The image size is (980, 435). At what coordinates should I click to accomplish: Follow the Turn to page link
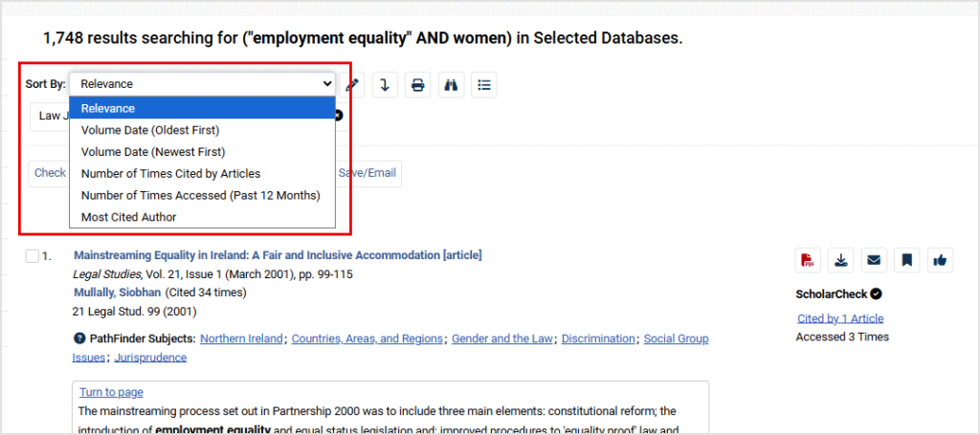tap(111, 392)
